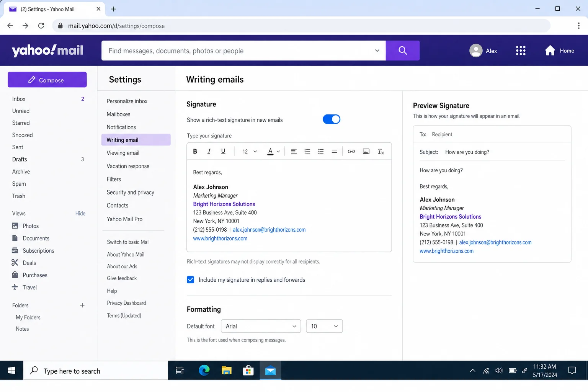The image size is (588, 392).
Task: Open Vacation response settings
Action: coord(128,166)
